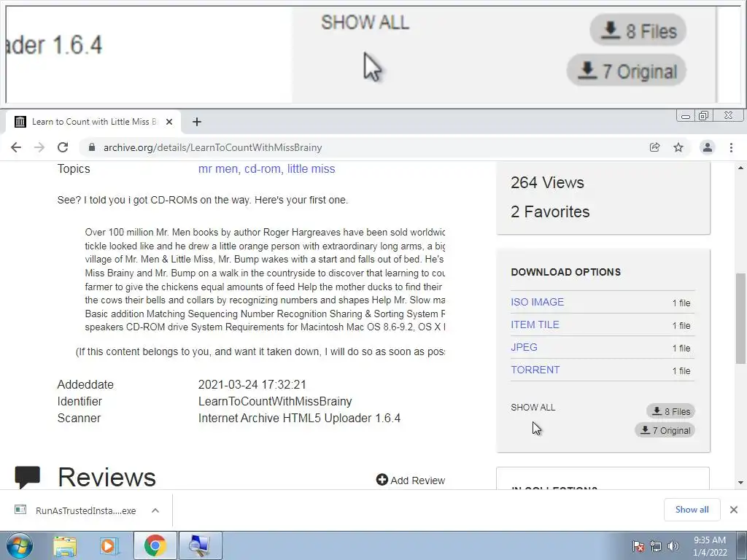This screenshot has height=560, width=747.
Task: Bookmark page with the star icon
Action: pyautogui.click(x=678, y=147)
